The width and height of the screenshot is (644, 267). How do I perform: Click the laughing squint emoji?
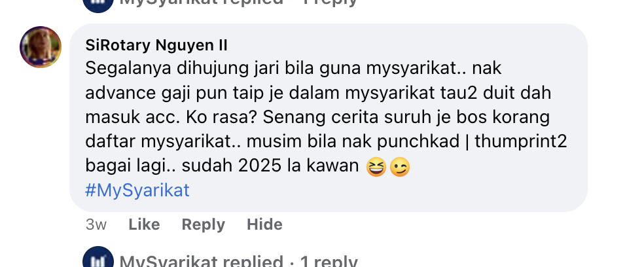point(376,167)
